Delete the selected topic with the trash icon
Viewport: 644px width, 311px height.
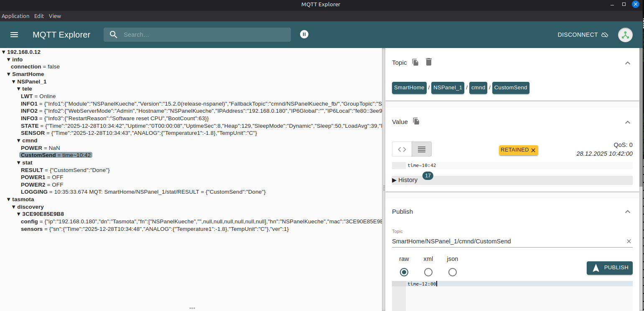[x=429, y=62]
